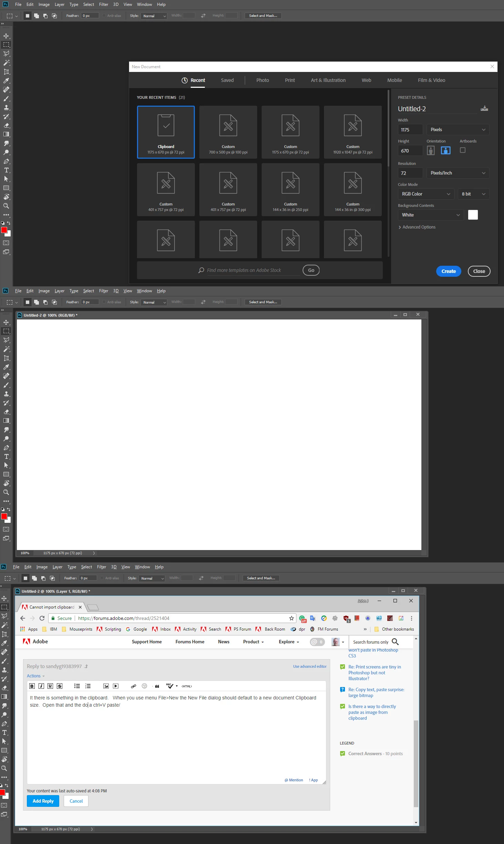This screenshot has width=504, height=844.
Task: Select the Brush tool beside the New Document dialog
Action: [x=6, y=98]
